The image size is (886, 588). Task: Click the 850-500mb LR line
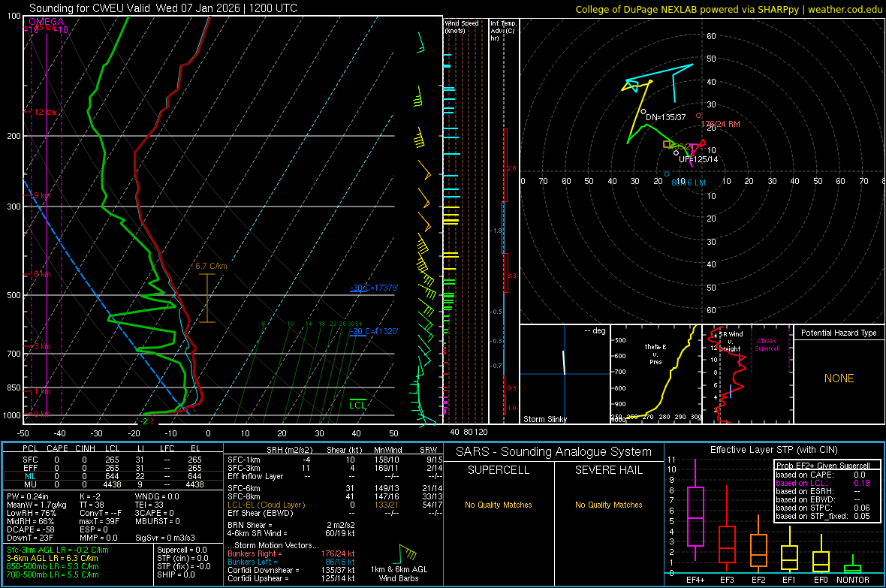tap(53, 566)
